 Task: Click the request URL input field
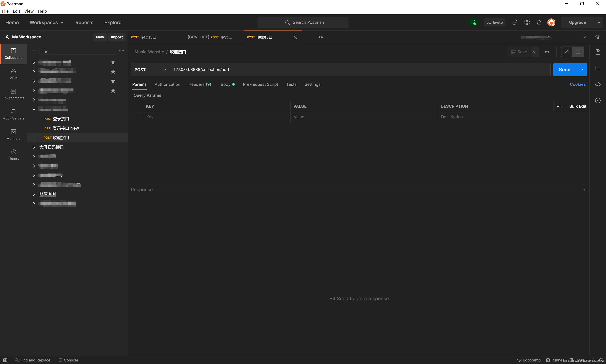[360, 70]
